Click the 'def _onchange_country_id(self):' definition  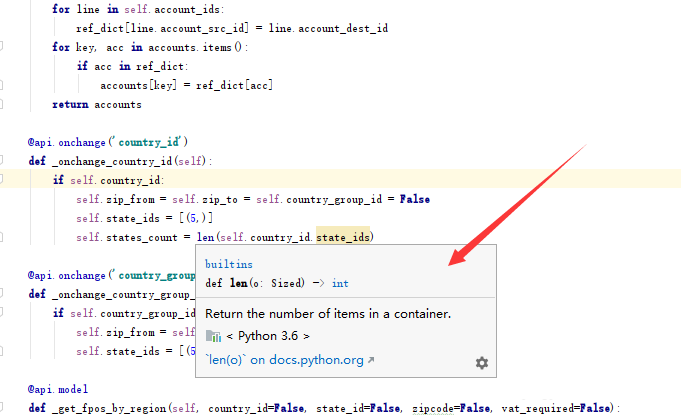pyautogui.click(x=120, y=161)
